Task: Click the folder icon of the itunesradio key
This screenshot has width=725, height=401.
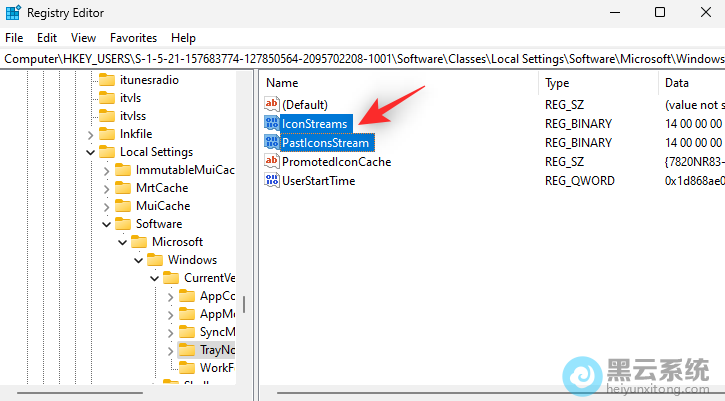Action: pyautogui.click(x=107, y=80)
